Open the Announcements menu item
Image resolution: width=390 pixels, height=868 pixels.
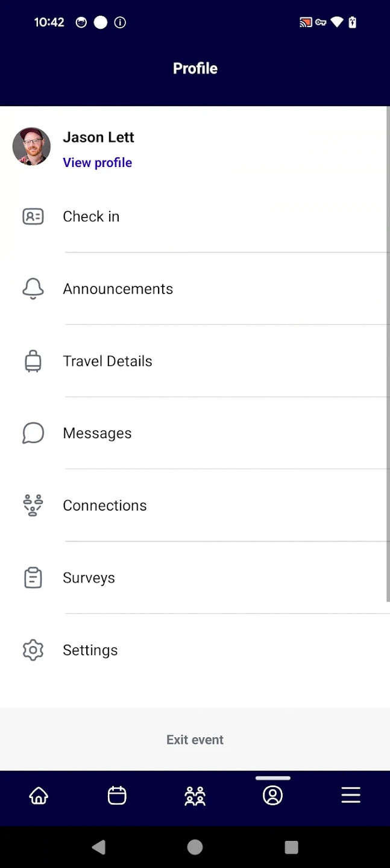(x=118, y=289)
